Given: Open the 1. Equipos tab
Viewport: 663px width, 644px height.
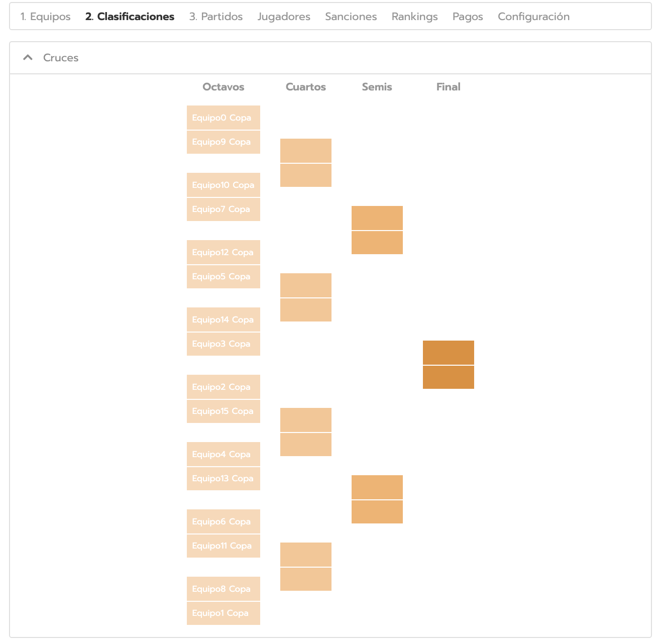Looking at the screenshot, I should 45,17.
